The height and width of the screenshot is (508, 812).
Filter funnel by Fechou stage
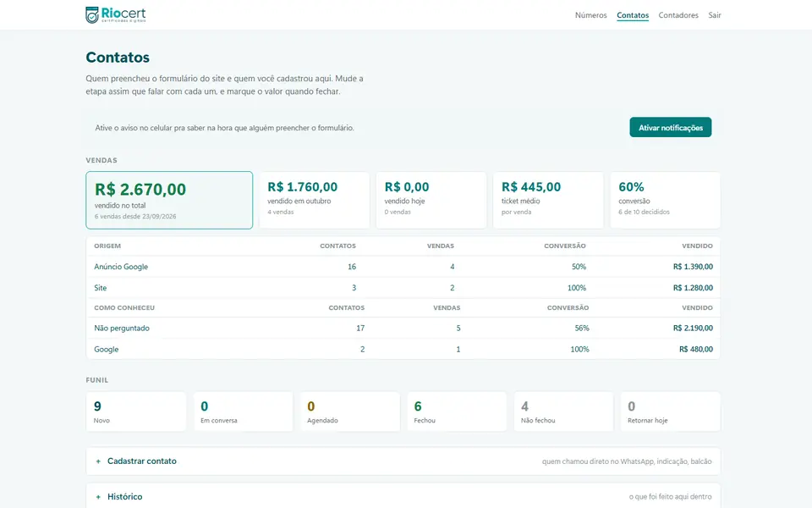457,411
